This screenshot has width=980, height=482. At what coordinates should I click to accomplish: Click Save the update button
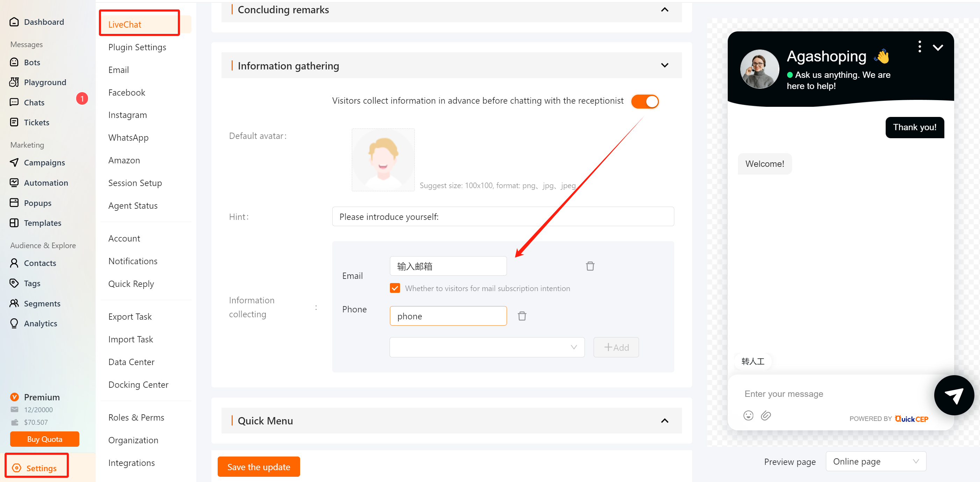pos(259,467)
